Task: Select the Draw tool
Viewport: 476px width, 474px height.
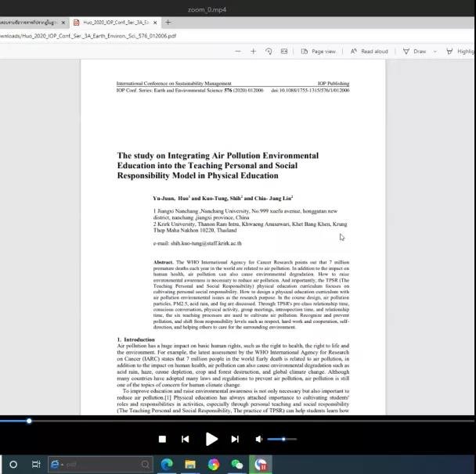Action: (414, 52)
